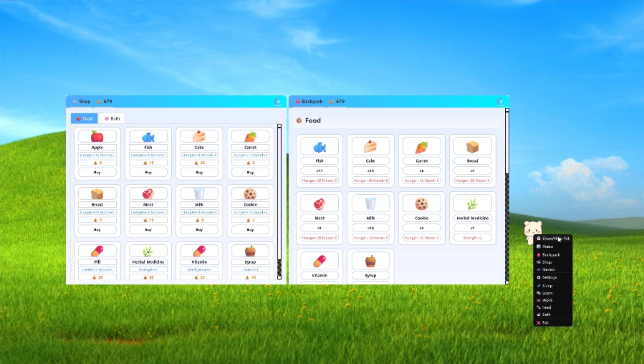Click the coin icon in Shop title bar
This screenshot has height=364, width=644.
coord(99,101)
